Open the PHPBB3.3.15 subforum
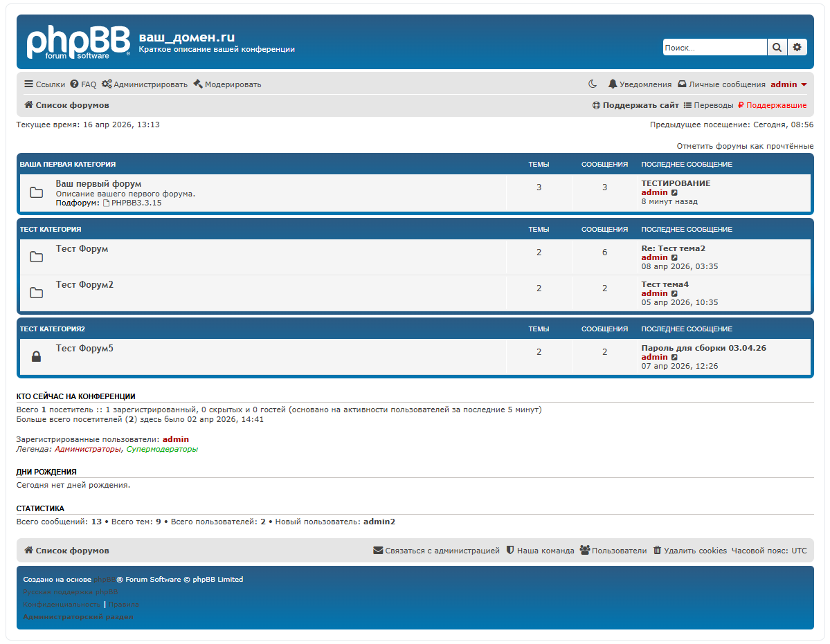 click(136, 203)
